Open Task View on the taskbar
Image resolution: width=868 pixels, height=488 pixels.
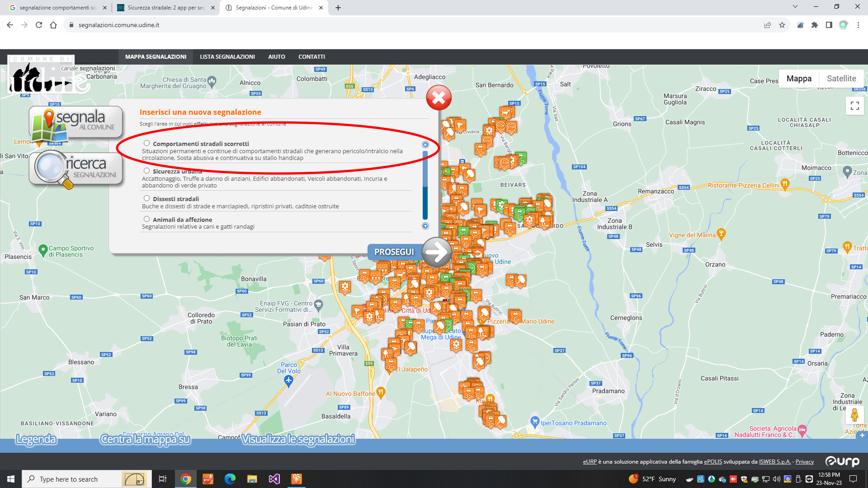tap(163, 479)
